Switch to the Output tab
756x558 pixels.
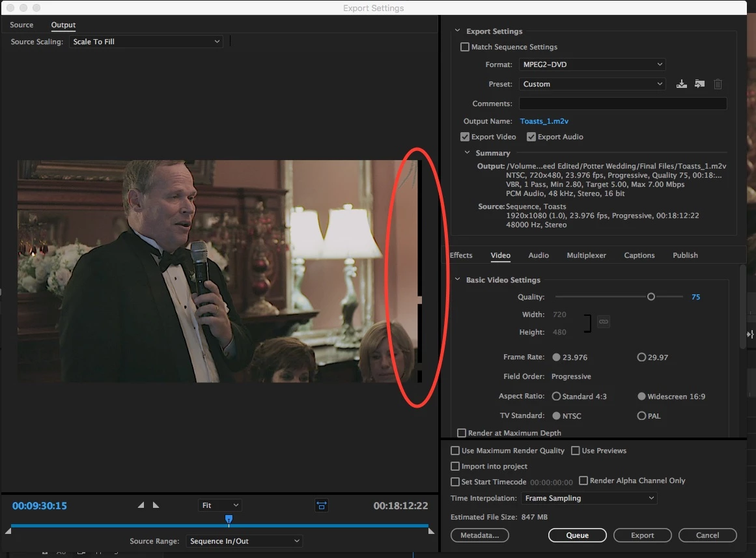pyautogui.click(x=64, y=25)
